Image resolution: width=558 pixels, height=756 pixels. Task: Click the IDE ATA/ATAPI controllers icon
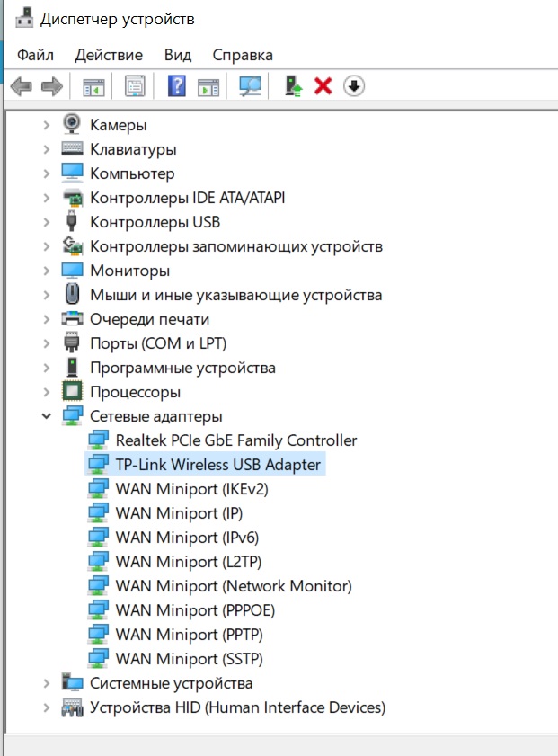click(x=72, y=197)
